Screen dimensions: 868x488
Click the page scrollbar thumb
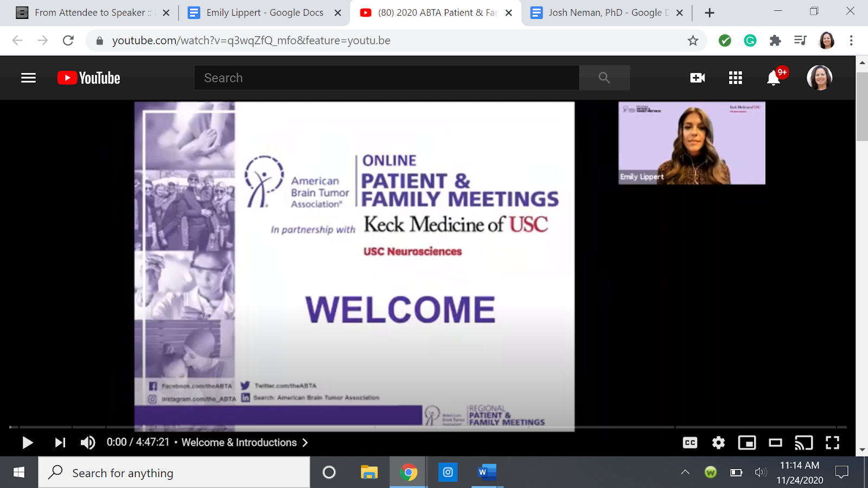[862, 106]
